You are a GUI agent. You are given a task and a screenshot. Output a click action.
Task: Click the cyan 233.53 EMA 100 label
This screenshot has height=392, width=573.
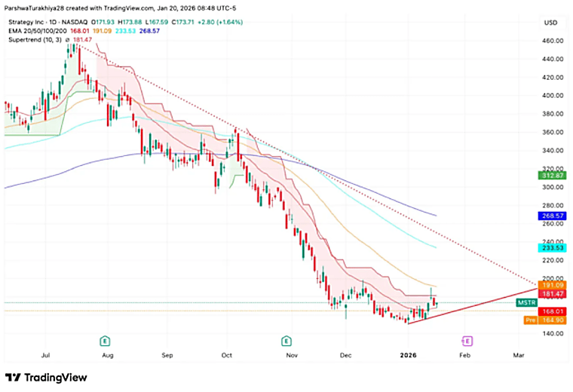(553, 248)
